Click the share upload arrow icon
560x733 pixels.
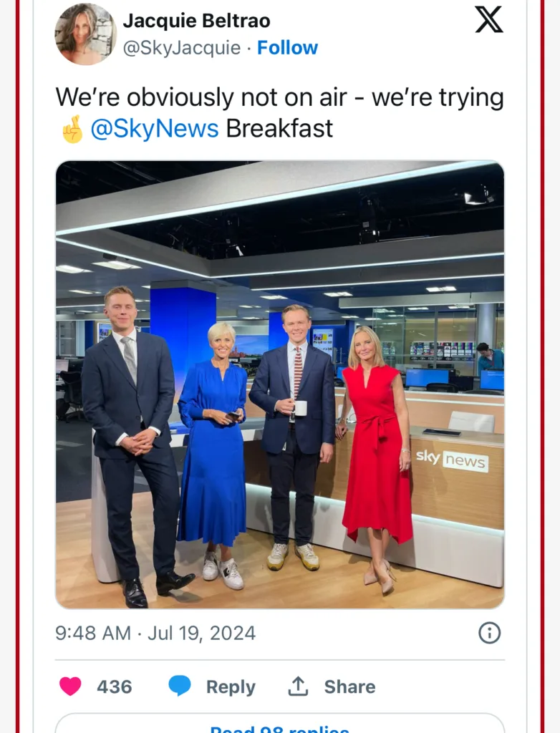(x=297, y=686)
